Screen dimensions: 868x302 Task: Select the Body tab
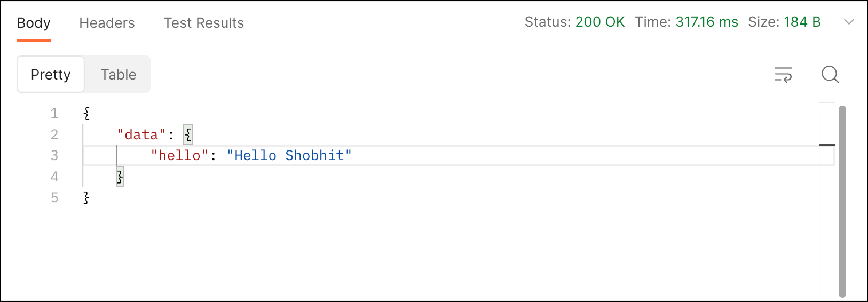34,23
